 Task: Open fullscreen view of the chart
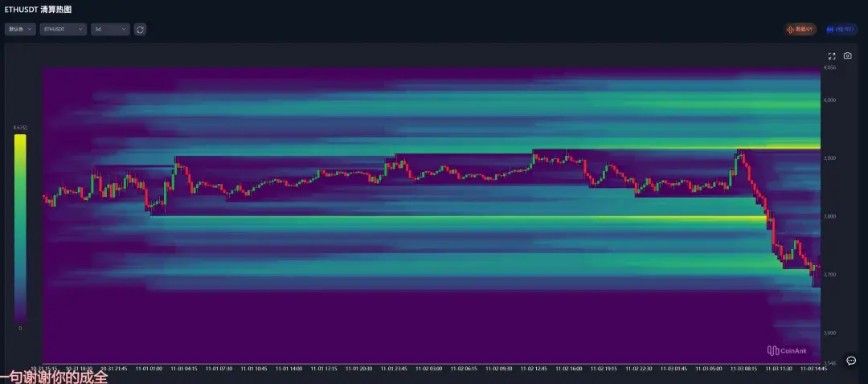[x=832, y=56]
